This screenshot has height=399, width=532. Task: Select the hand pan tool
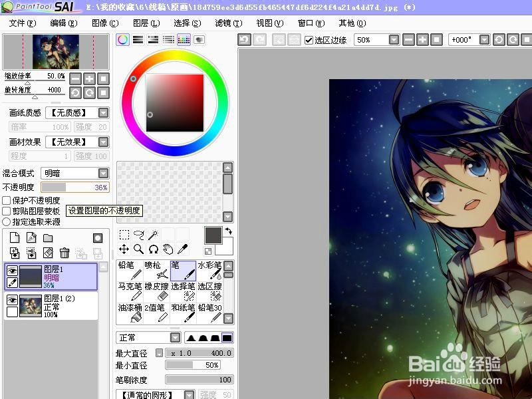point(168,249)
